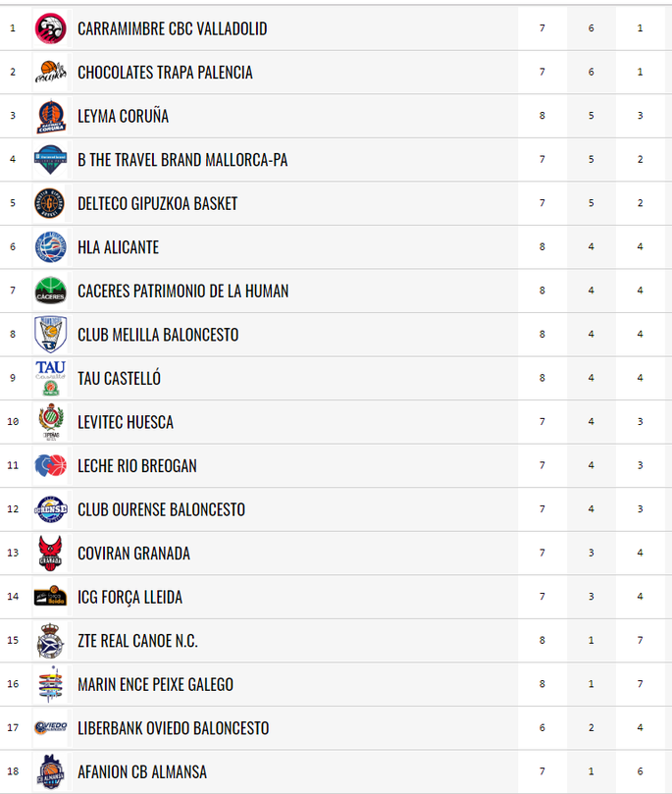Click the Oviedo Baloncesto team logo
Viewport: 672px width, 794px height.
(51, 727)
